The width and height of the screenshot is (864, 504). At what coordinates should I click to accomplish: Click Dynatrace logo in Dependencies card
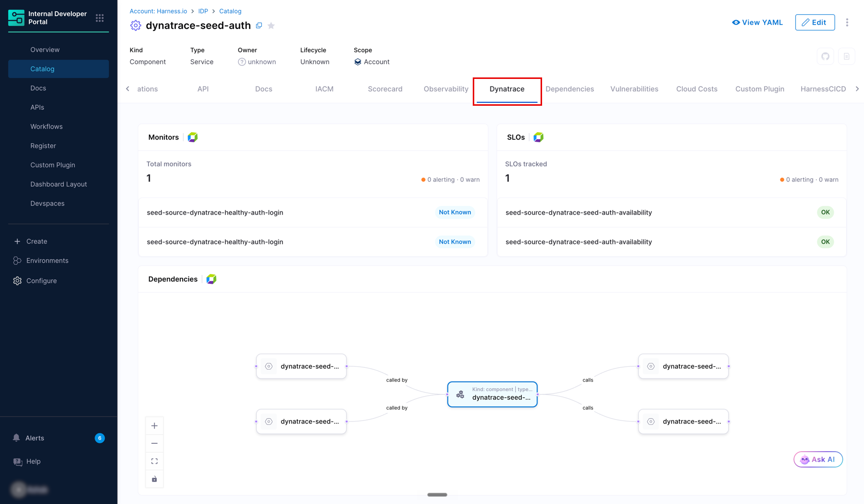212,279
